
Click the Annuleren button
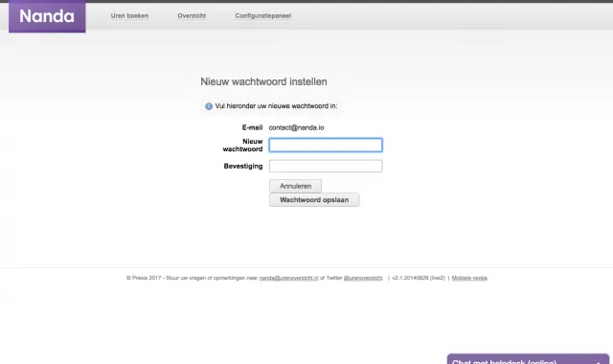tap(296, 186)
